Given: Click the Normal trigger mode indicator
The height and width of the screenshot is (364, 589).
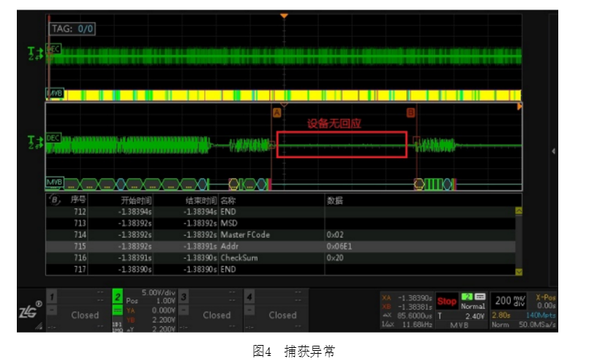Looking at the screenshot, I should tap(473, 306).
